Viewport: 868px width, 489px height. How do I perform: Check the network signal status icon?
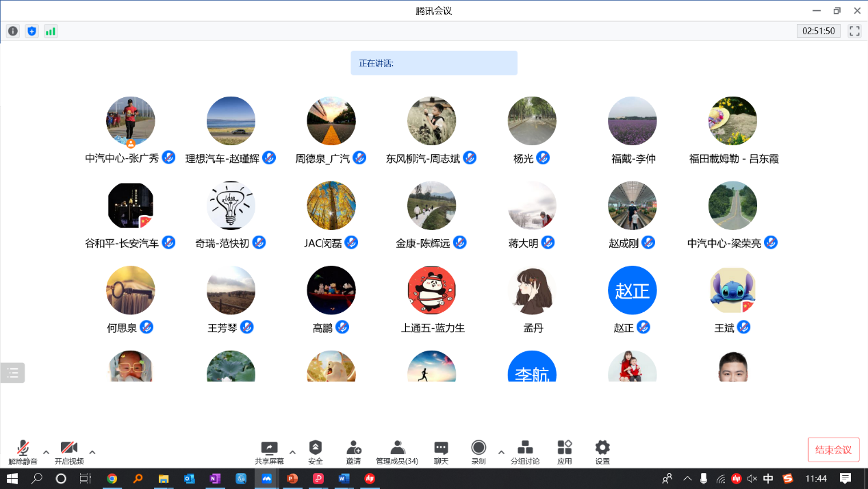(51, 31)
